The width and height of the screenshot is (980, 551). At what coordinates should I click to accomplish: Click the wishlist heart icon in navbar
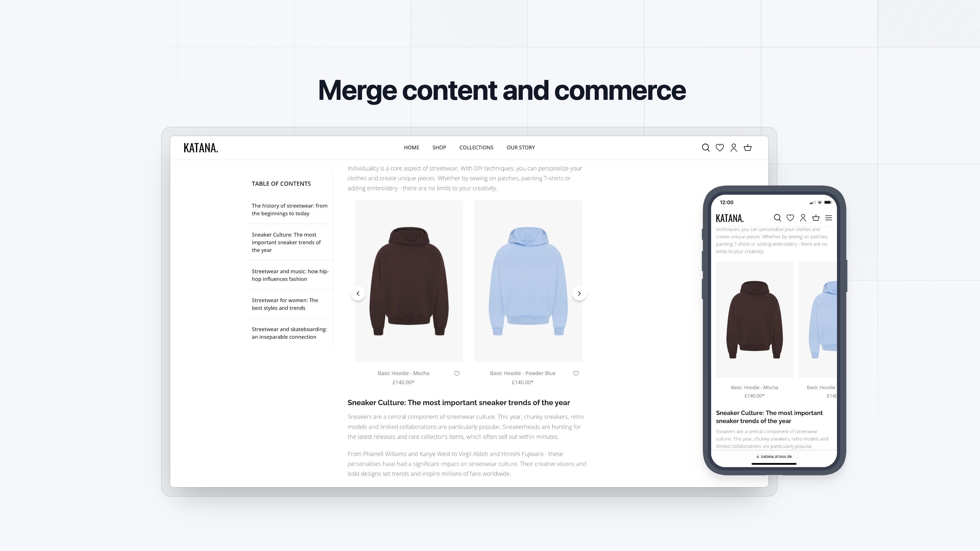point(720,147)
